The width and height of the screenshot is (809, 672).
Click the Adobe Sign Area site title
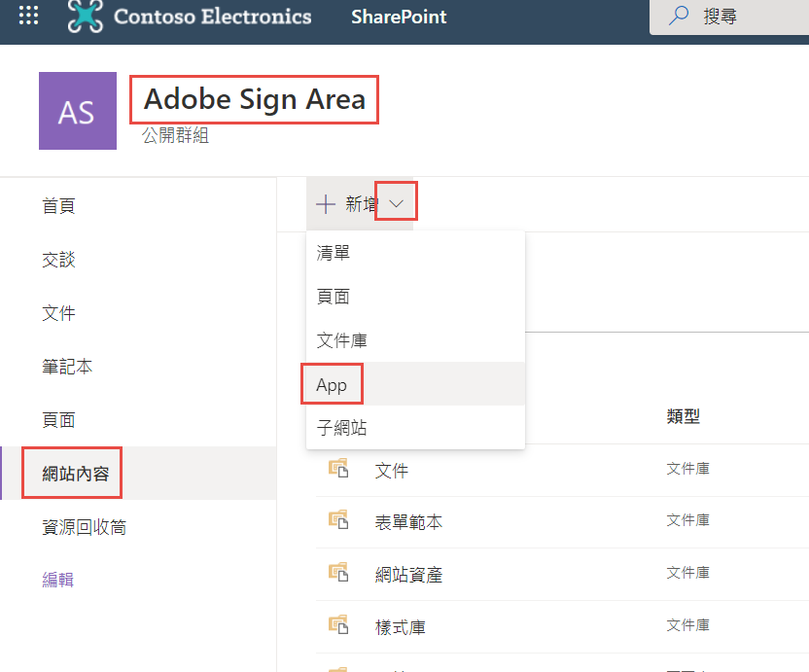(255, 99)
